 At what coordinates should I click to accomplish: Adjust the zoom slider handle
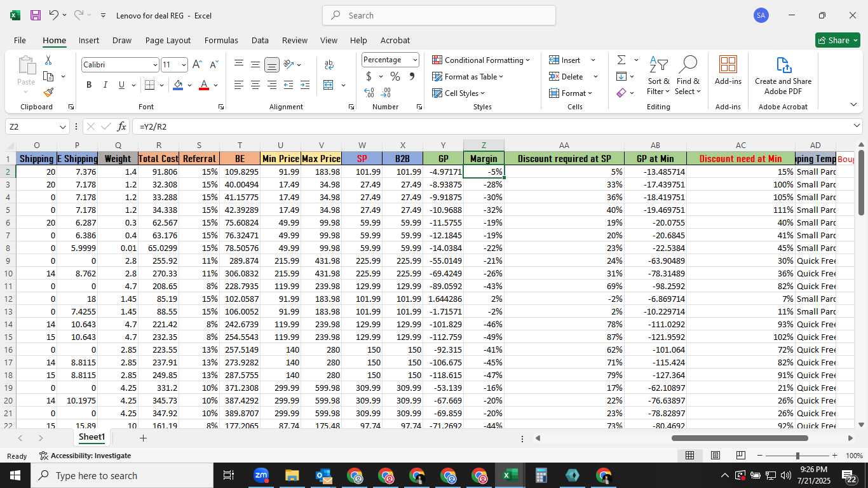coord(797,456)
